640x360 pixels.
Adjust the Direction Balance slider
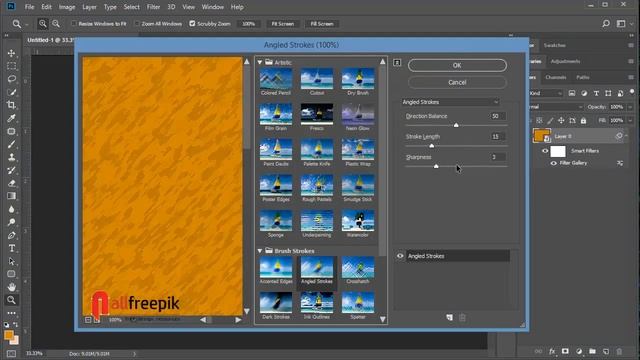coord(456,125)
